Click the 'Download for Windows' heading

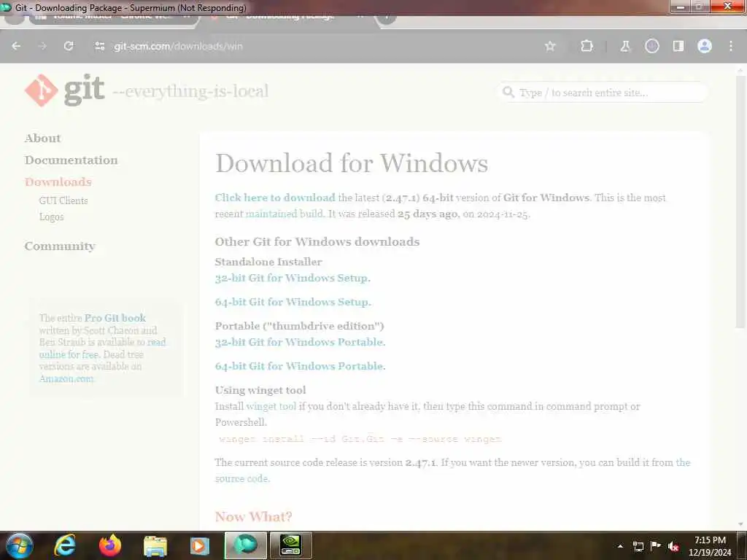point(352,163)
